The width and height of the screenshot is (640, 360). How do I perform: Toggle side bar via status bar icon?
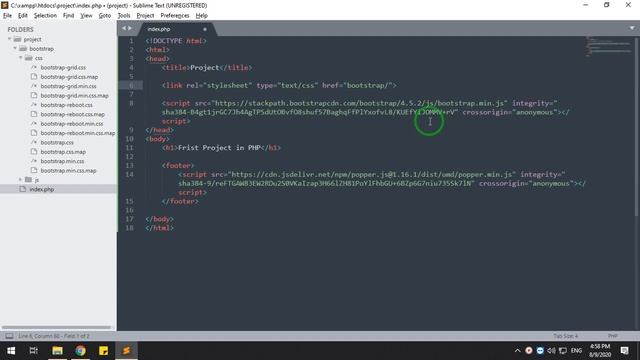click(x=9, y=336)
